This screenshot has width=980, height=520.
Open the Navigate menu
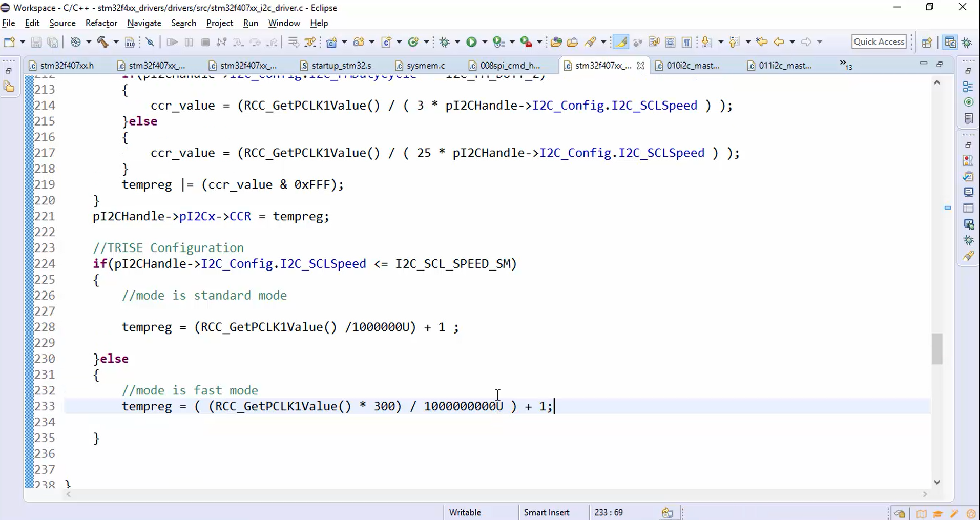coord(144,23)
